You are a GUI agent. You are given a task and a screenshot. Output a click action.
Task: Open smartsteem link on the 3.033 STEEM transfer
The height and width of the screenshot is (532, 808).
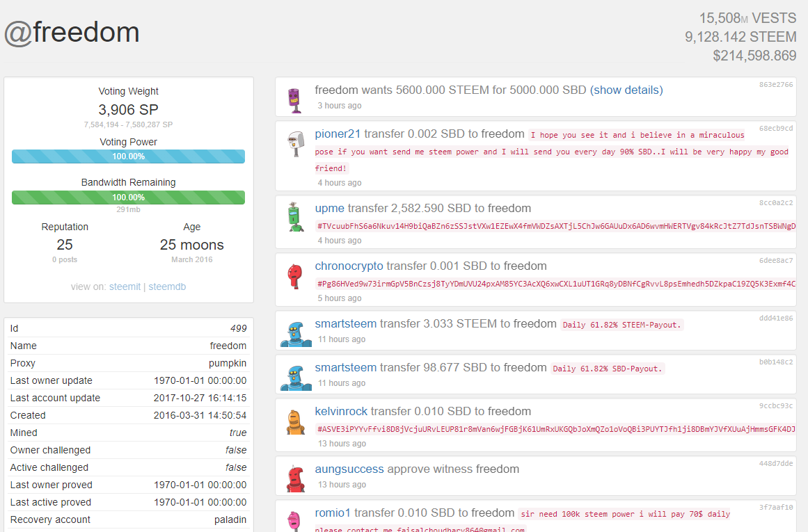coord(346,323)
